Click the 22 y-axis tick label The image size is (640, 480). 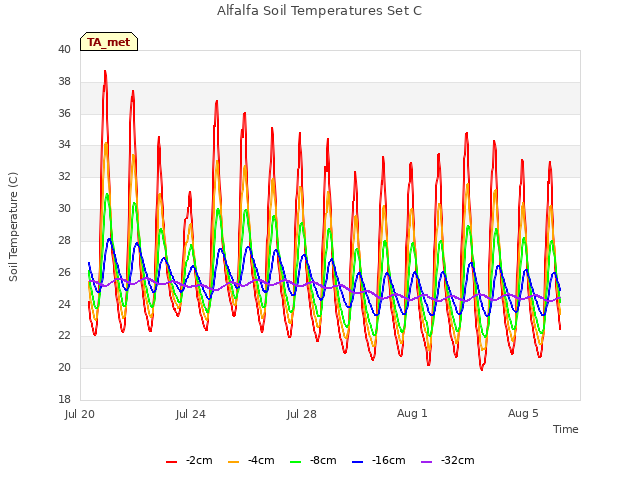tap(64, 336)
